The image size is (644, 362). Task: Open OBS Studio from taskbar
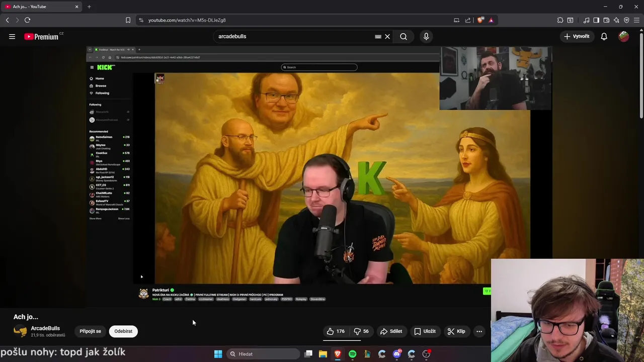click(426, 354)
